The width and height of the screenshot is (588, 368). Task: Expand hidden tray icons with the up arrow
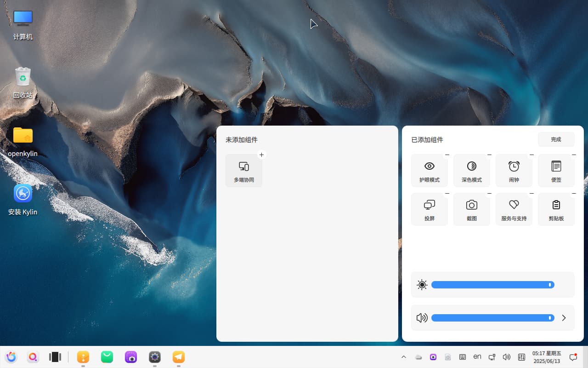[x=404, y=356]
